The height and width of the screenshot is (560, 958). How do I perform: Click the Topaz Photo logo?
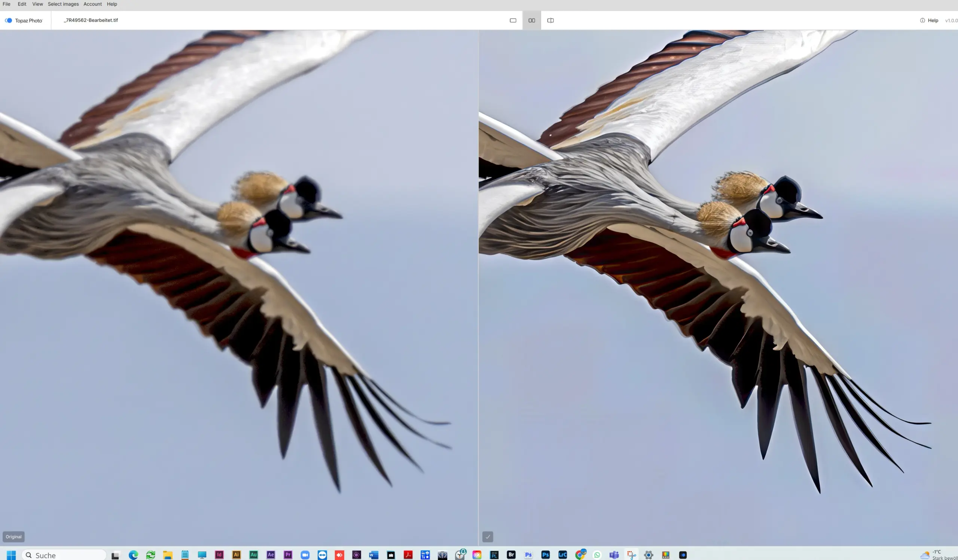[x=24, y=20]
